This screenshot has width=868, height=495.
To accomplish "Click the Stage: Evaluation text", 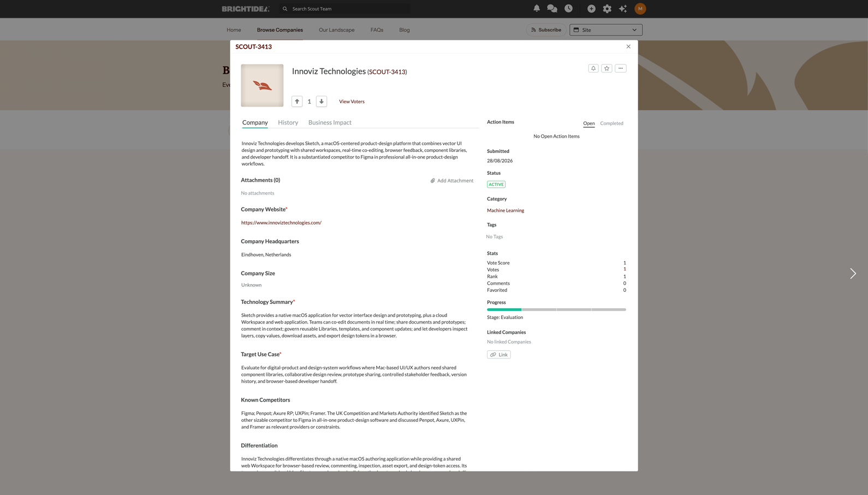I will click(505, 317).
